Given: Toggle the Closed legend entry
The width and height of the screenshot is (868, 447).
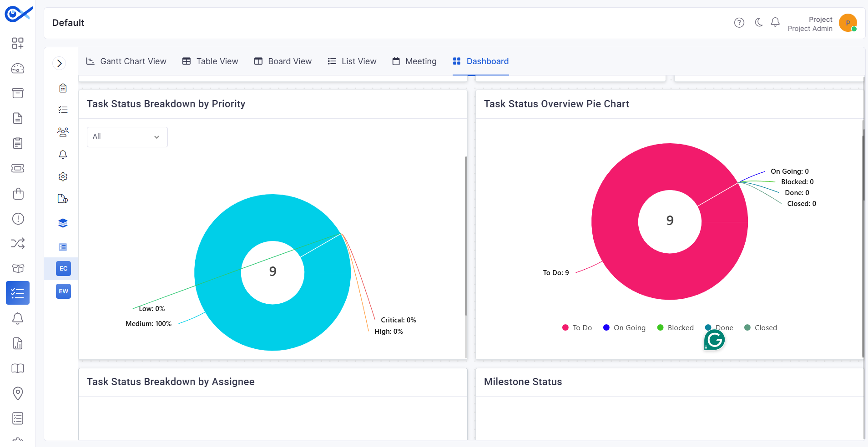Looking at the screenshot, I should coord(761,328).
